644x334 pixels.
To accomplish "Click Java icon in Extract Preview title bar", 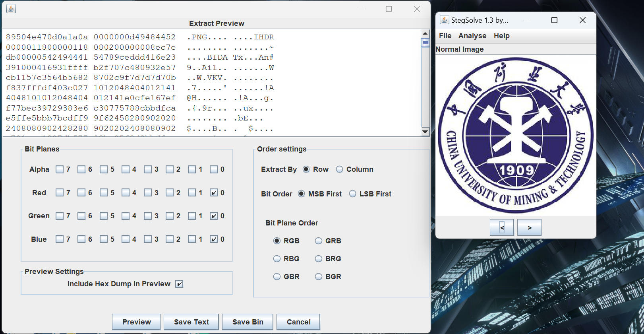I will [x=11, y=9].
